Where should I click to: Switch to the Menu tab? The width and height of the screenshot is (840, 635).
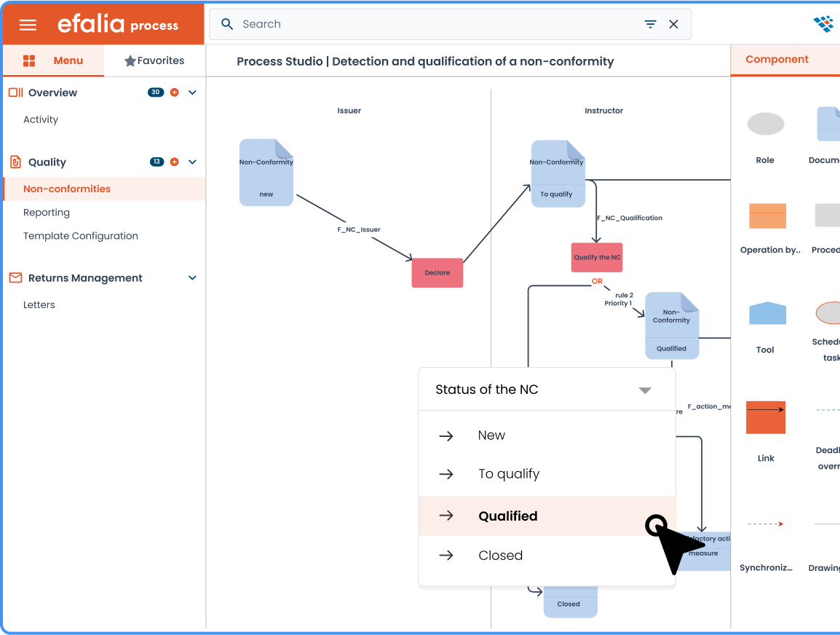54,60
